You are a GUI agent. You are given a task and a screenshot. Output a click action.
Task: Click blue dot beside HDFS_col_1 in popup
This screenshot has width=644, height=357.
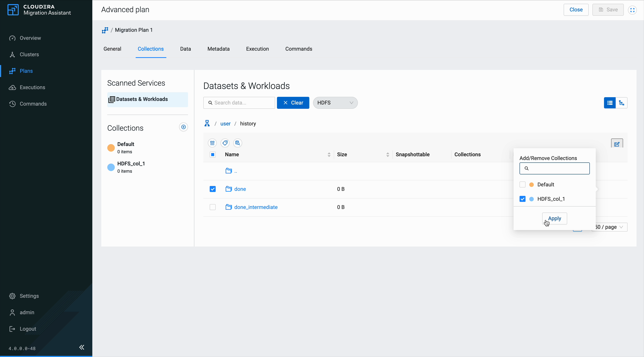[532, 199]
